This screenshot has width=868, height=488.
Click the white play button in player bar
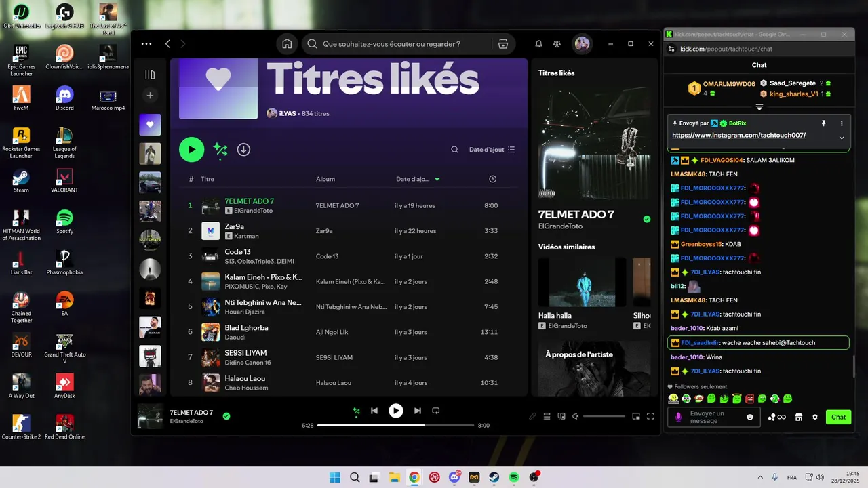(396, 411)
